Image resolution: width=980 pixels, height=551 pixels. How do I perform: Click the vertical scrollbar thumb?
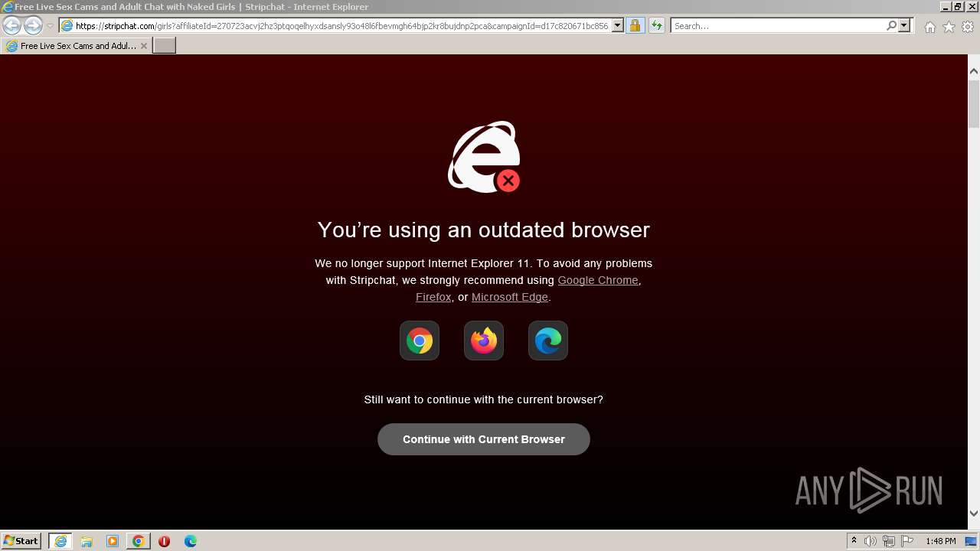click(974, 103)
